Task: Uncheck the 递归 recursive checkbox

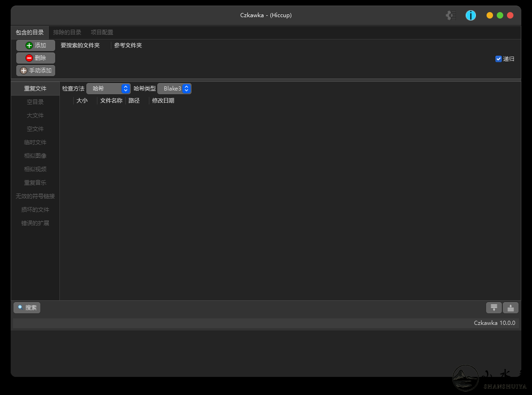Action: (x=499, y=59)
